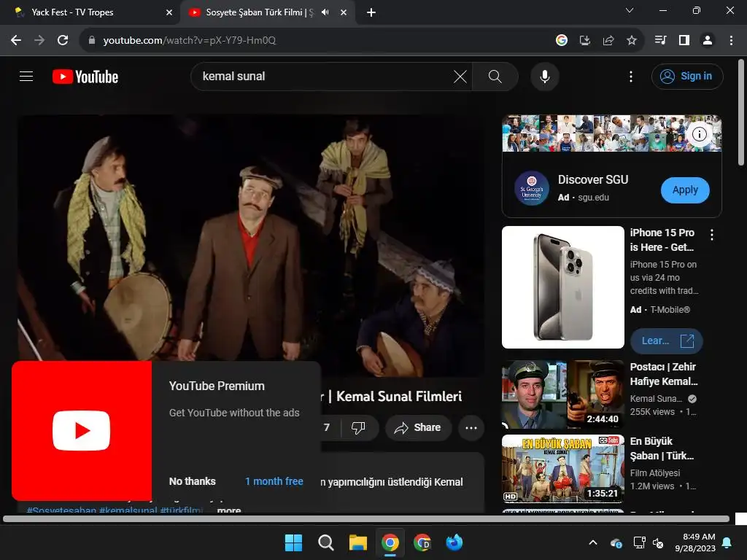Image resolution: width=747 pixels, height=560 pixels.
Task: Click the horizontal page scrollbar
Action: click(366, 518)
